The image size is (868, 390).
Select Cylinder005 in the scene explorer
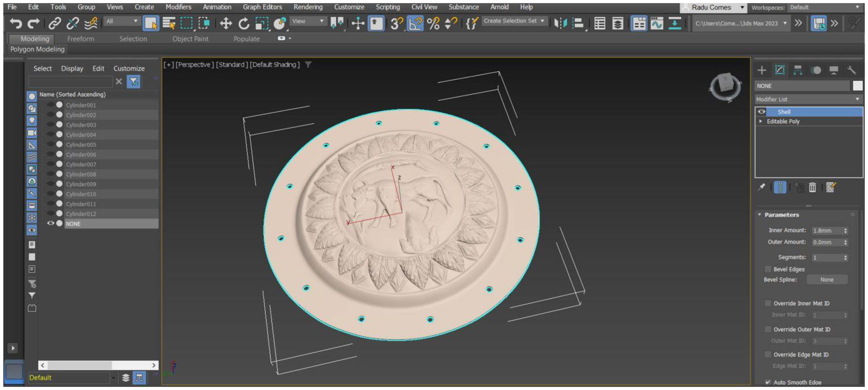[x=81, y=145]
